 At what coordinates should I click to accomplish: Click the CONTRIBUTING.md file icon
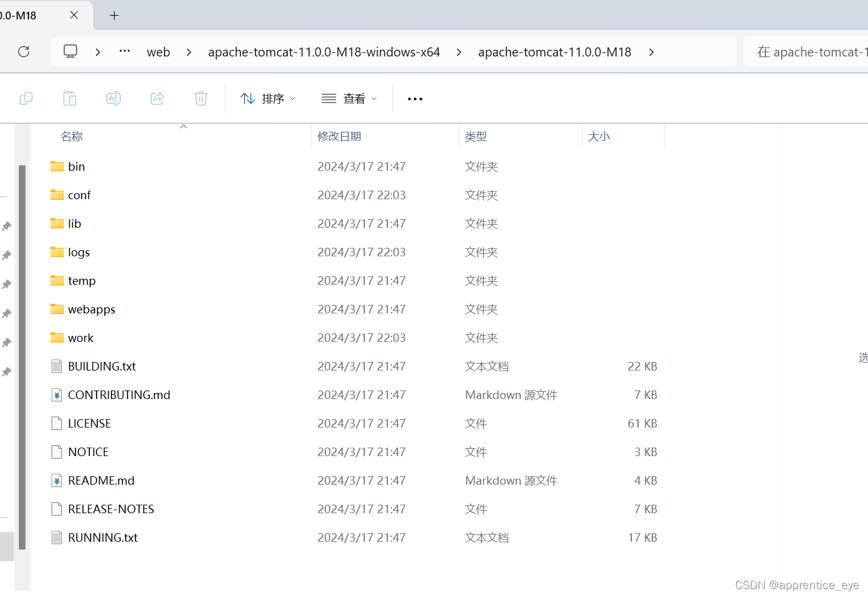click(x=57, y=395)
